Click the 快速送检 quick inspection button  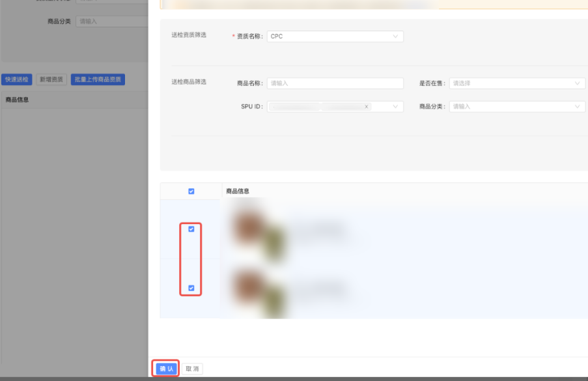tap(17, 79)
